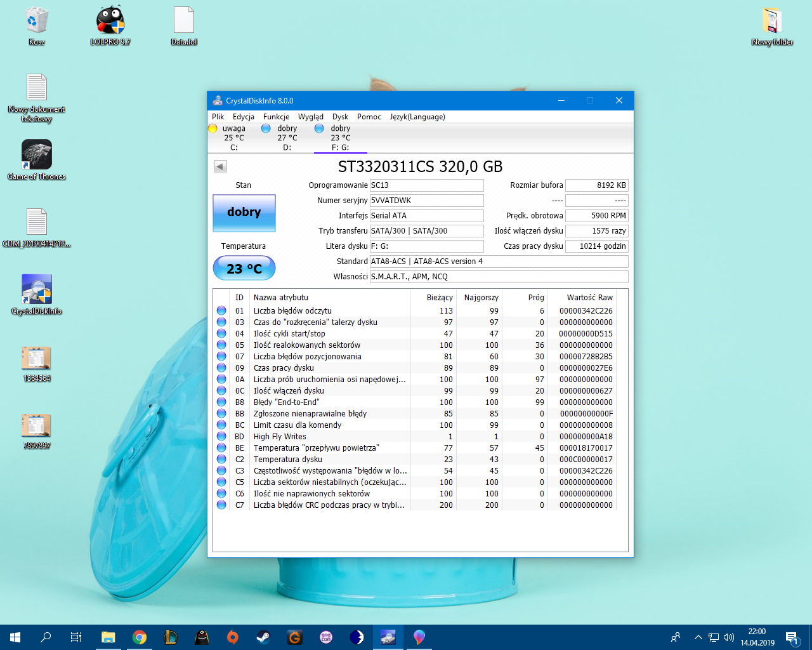The width and height of the screenshot is (812, 650).
Task: Open the Plik menu
Action: point(218,117)
